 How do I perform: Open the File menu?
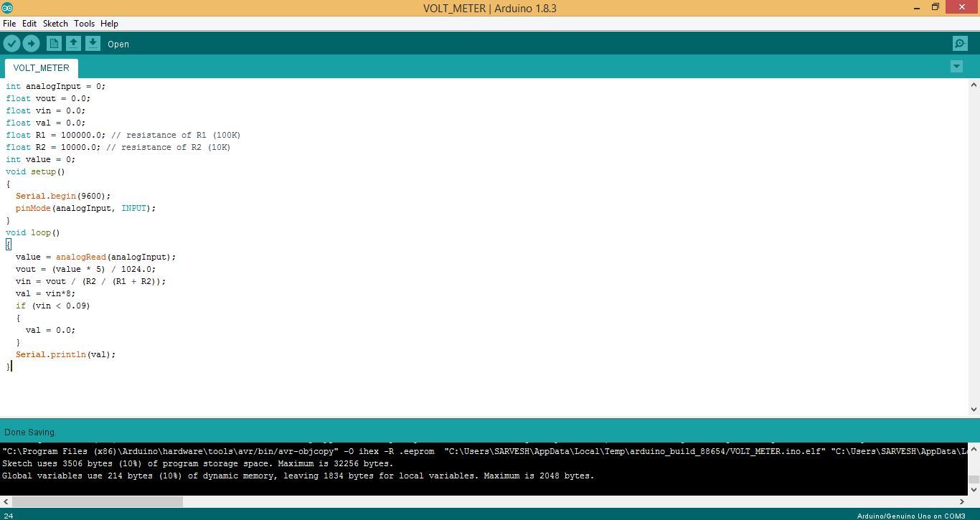pyautogui.click(x=9, y=24)
